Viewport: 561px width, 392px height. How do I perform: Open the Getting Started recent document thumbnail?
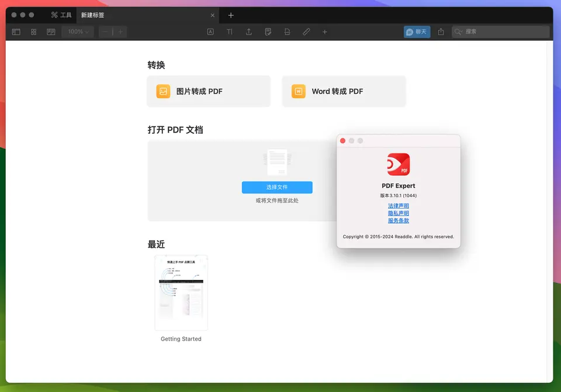coord(181,293)
